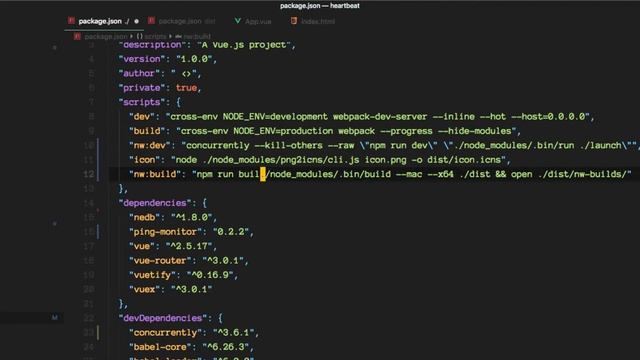640x360 pixels.
Task: Click the "devDependencies" key
Action: tap(162, 318)
